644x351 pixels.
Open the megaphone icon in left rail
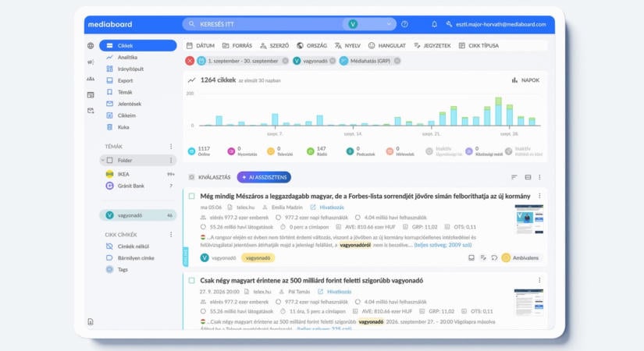click(x=91, y=62)
